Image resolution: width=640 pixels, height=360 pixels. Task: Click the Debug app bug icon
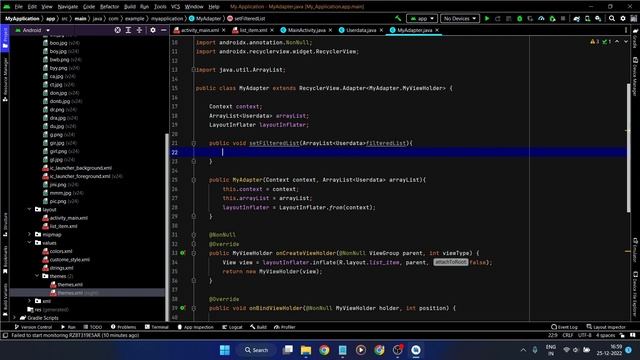pos(519,18)
